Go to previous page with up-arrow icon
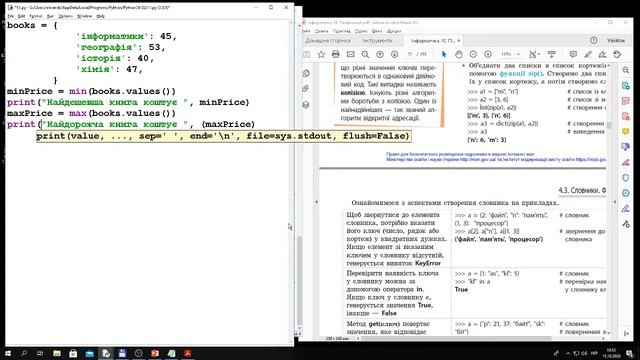This screenshot has width=640, height=360. (x=380, y=54)
